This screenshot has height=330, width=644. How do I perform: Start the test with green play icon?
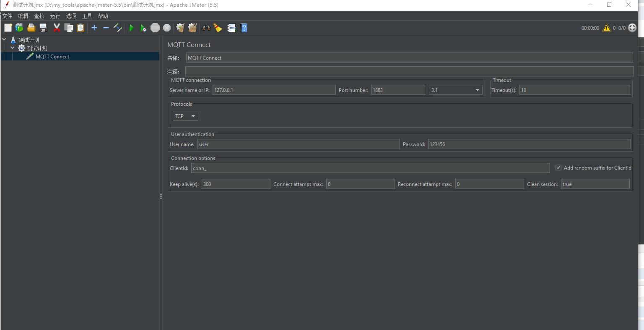pos(132,28)
